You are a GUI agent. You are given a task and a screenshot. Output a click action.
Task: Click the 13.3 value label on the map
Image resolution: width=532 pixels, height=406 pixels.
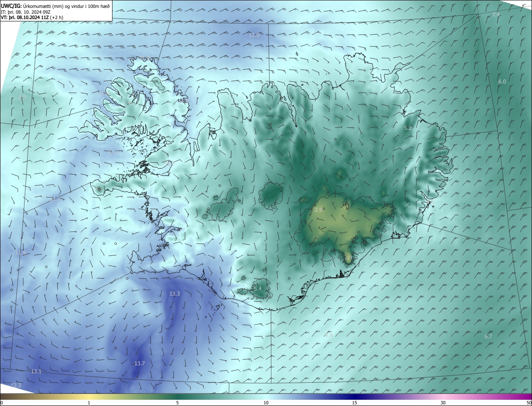(x=175, y=294)
